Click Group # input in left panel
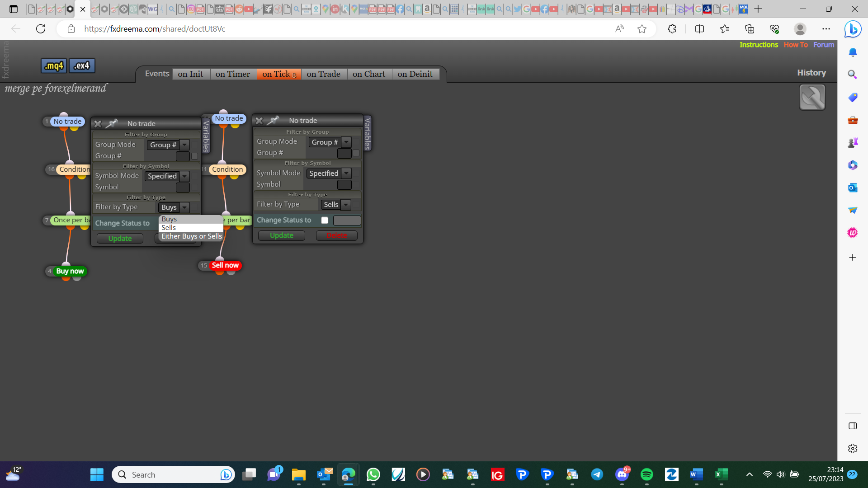This screenshot has width=868, height=488. tap(183, 156)
